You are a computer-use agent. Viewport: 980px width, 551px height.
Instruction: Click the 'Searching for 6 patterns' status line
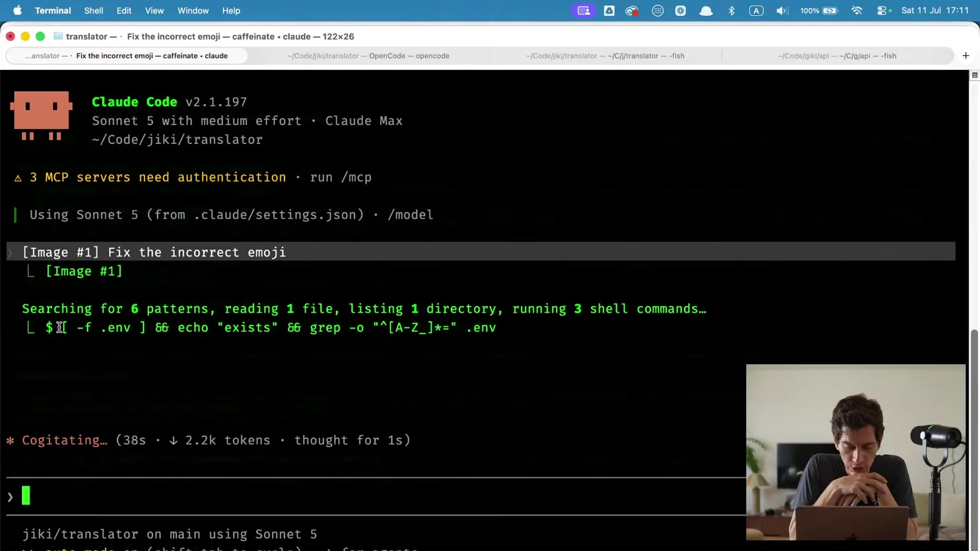click(364, 309)
